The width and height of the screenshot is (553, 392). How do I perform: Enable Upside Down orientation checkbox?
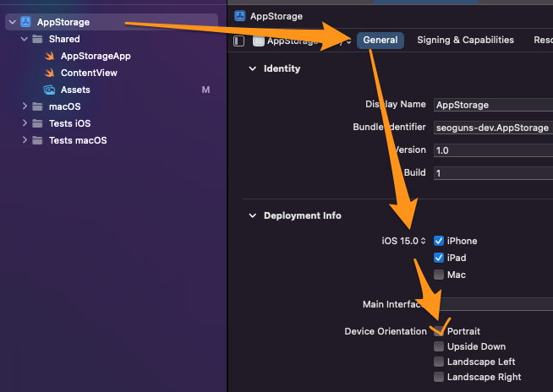click(439, 346)
